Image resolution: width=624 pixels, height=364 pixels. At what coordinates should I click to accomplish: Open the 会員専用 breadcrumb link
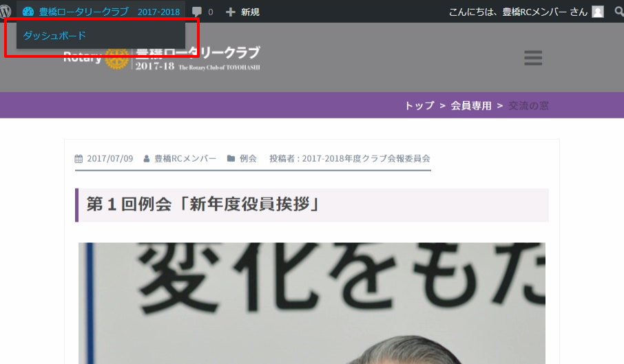tap(471, 105)
